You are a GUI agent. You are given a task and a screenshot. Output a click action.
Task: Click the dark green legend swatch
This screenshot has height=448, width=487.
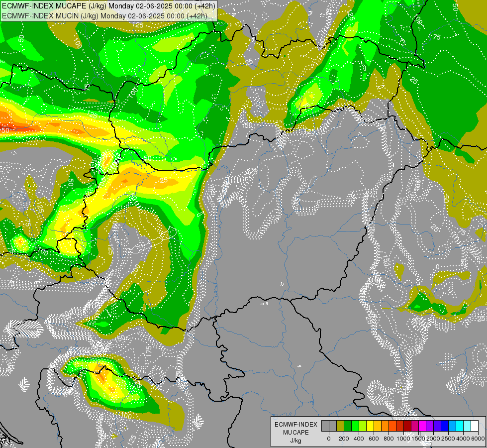coord(348,426)
